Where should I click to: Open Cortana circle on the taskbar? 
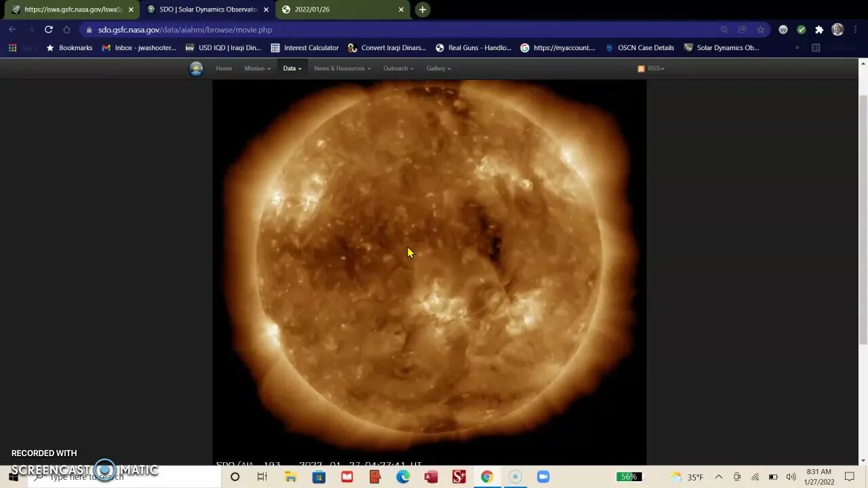pyautogui.click(x=235, y=477)
